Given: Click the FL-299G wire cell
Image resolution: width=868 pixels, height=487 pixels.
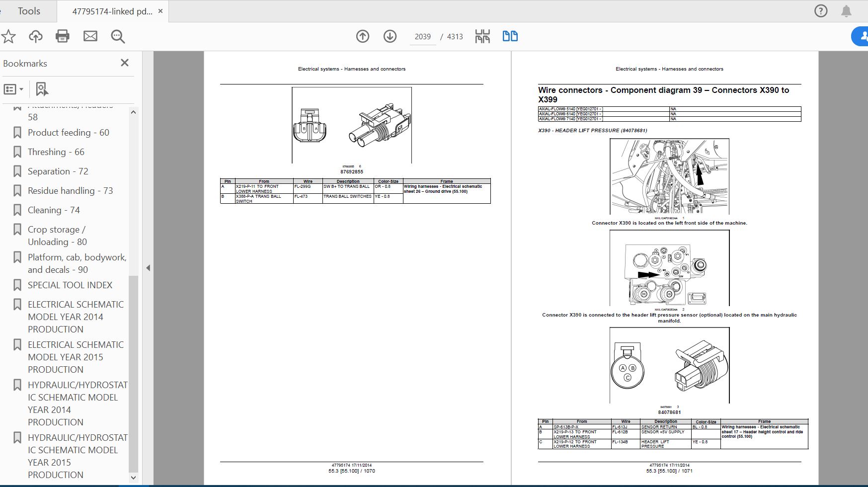Looking at the screenshot, I should 308,189.
